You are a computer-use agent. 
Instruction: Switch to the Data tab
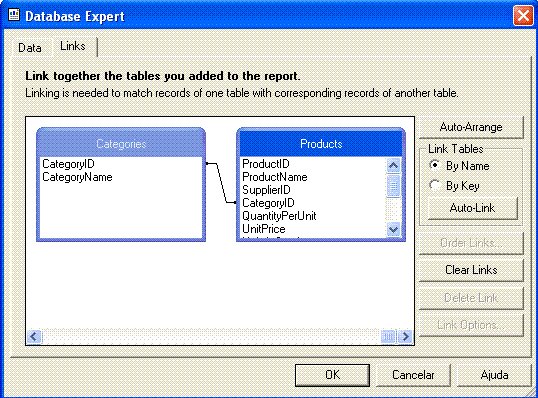point(30,48)
